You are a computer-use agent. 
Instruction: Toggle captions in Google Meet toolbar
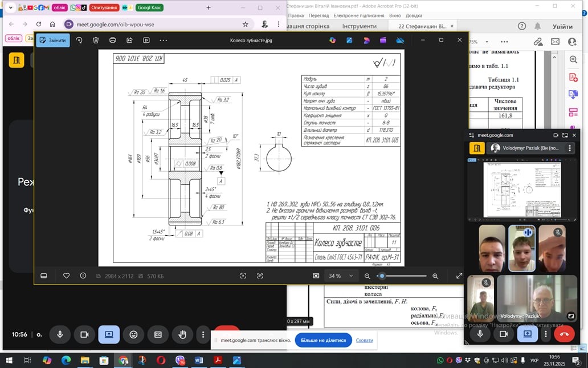(158, 335)
